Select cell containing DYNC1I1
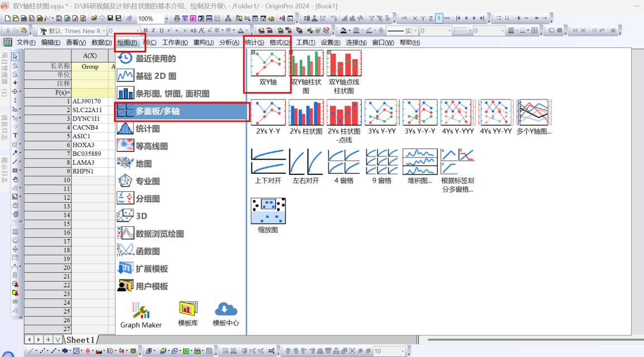The width and height of the screenshot is (644, 357). 90,119
